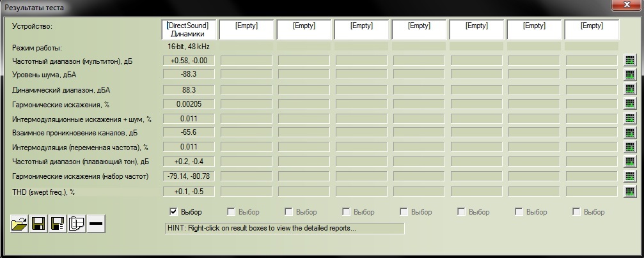
Task: Click the +0.58, -0.00 result box
Action: (189, 61)
